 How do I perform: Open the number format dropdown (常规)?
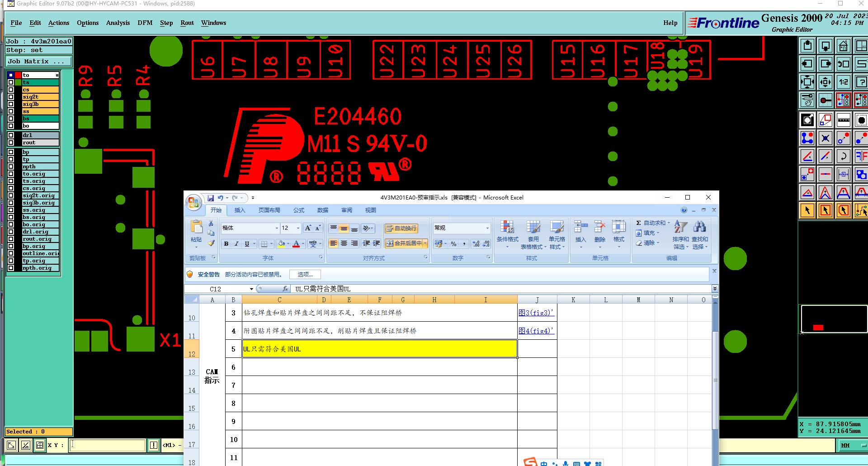487,228
